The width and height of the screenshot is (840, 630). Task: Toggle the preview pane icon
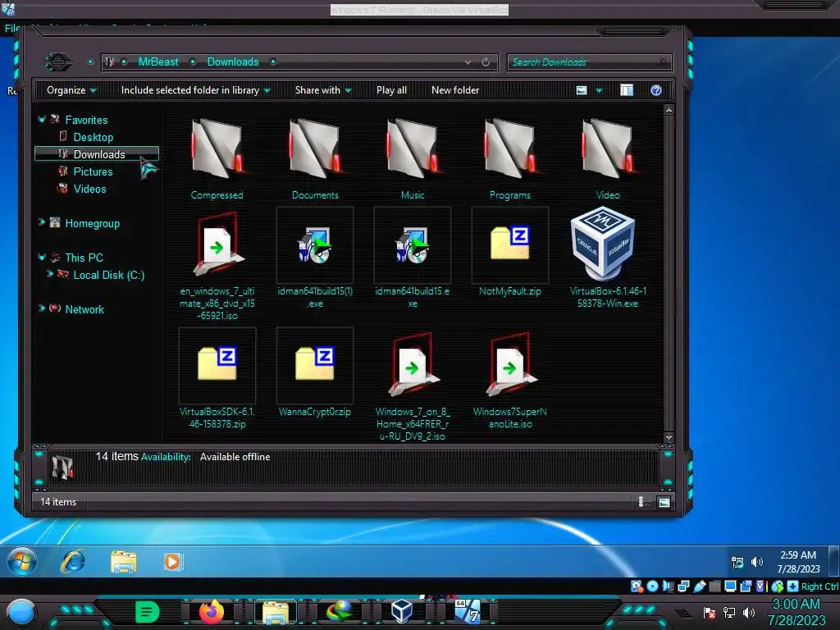(626, 90)
